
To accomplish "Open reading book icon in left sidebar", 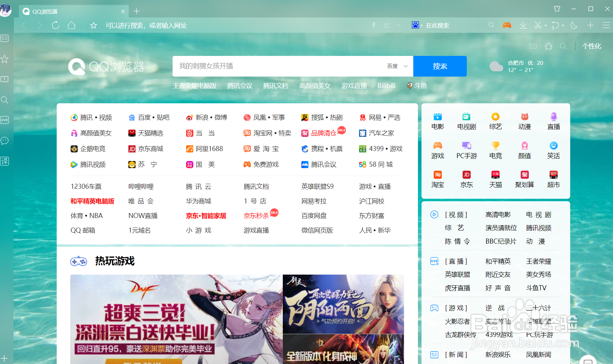I will tap(5, 79).
